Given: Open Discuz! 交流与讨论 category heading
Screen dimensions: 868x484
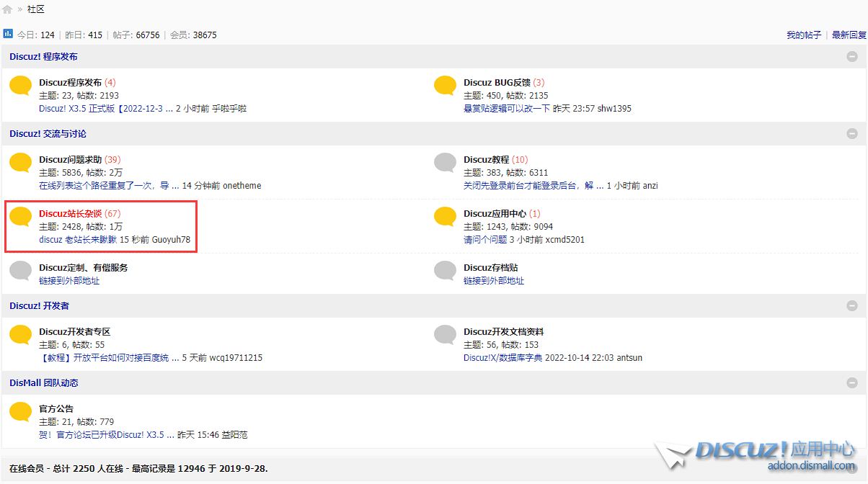Looking at the screenshot, I should tap(48, 134).
